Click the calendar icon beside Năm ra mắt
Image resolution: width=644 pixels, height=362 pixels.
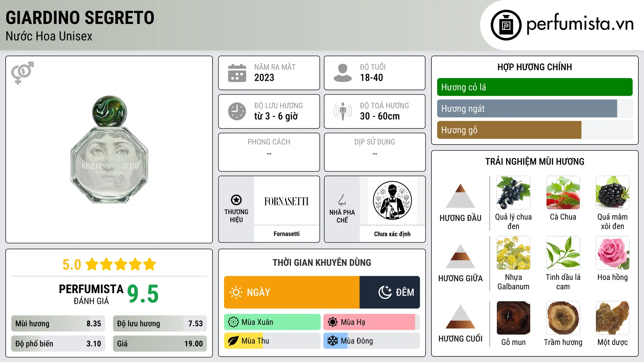(x=237, y=73)
